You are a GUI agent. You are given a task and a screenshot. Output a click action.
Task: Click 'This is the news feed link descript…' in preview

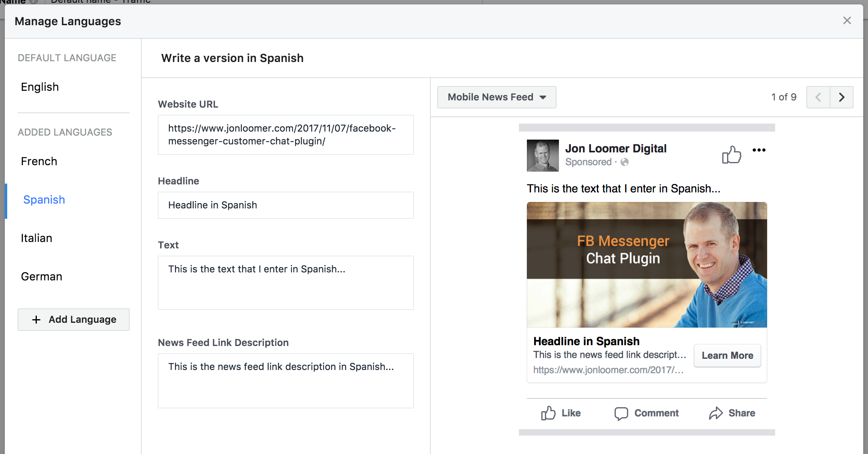pyautogui.click(x=610, y=355)
